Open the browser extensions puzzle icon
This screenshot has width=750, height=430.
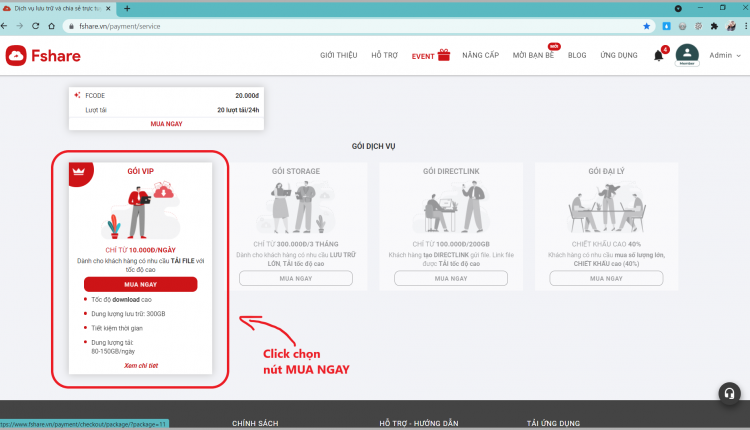[714, 26]
